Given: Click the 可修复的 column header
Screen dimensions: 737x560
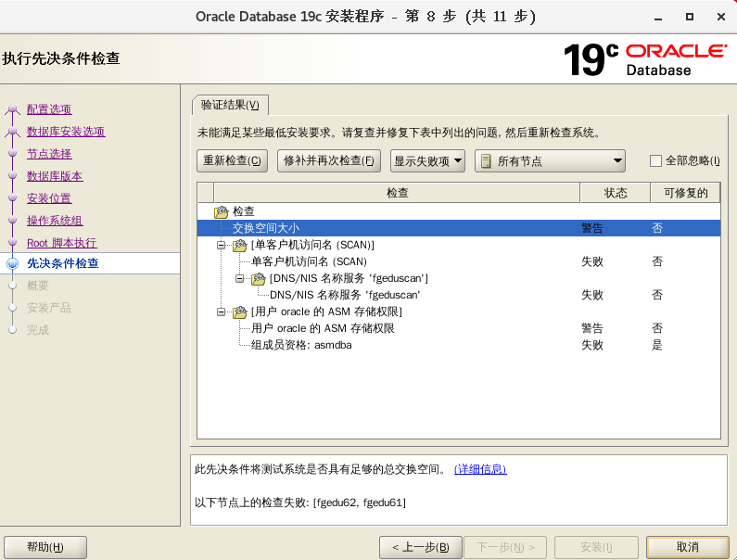Looking at the screenshot, I should (685, 193).
